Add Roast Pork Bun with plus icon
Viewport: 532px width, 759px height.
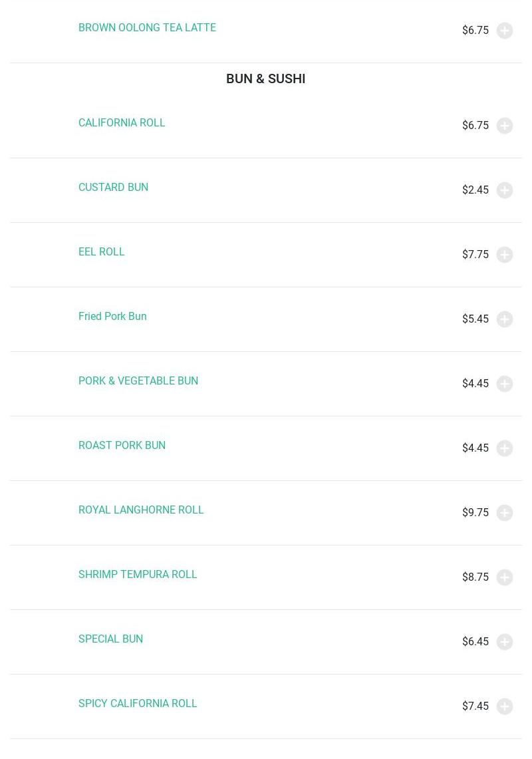click(x=505, y=448)
